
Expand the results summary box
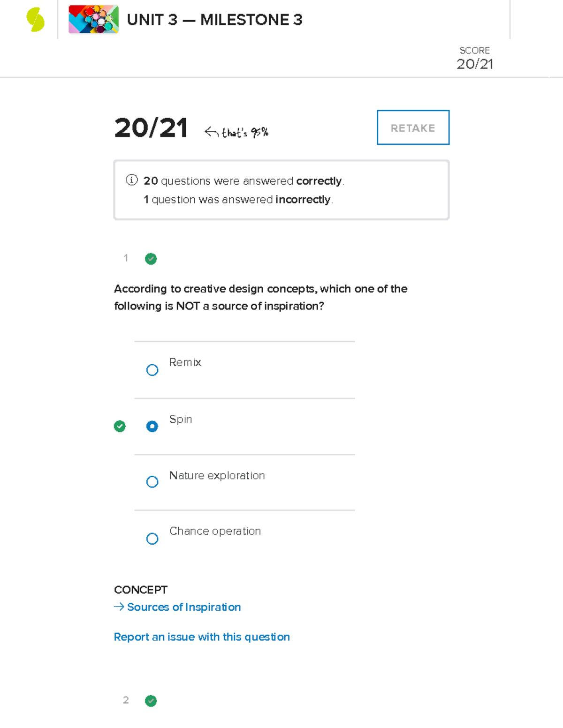click(x=281, y=189)
